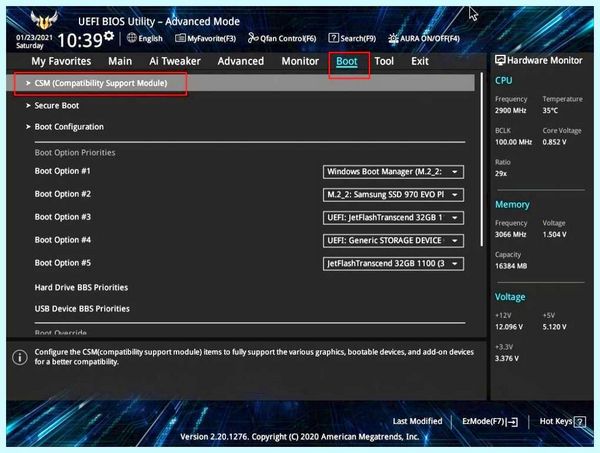Click the CPU temperature value 35°C

tap(550, 111)
